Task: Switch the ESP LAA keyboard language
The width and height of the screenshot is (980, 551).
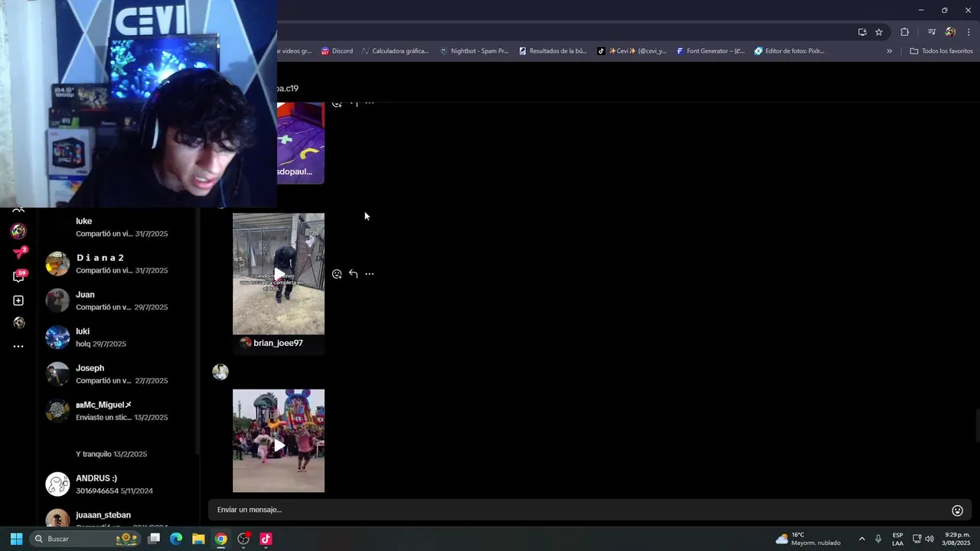Action: click(x=897, y=539)
